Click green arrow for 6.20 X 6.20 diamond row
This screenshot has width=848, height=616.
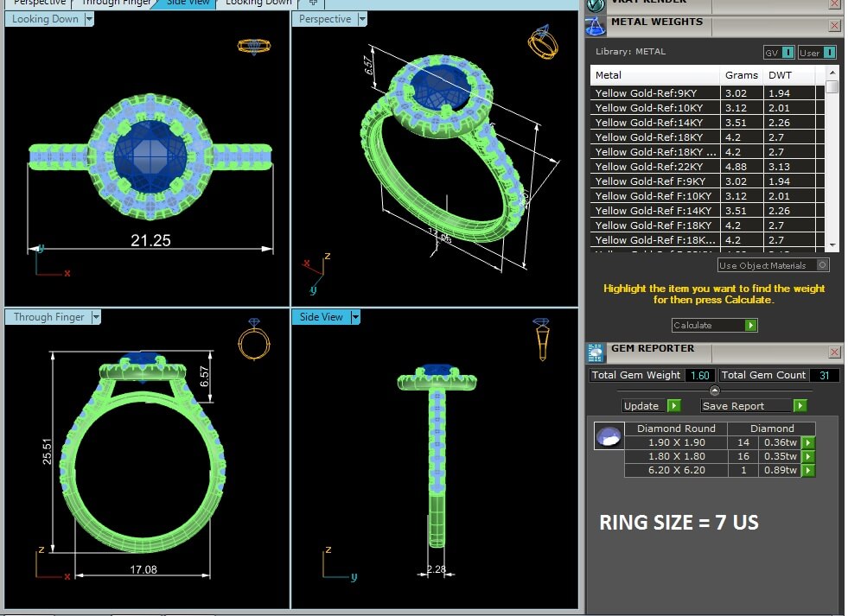[x=807, y=471]
